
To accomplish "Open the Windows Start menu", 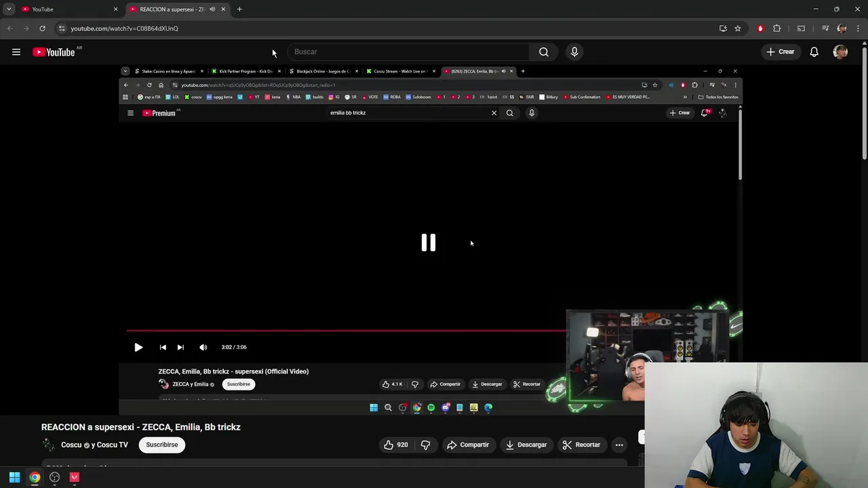I will [14, 477].
